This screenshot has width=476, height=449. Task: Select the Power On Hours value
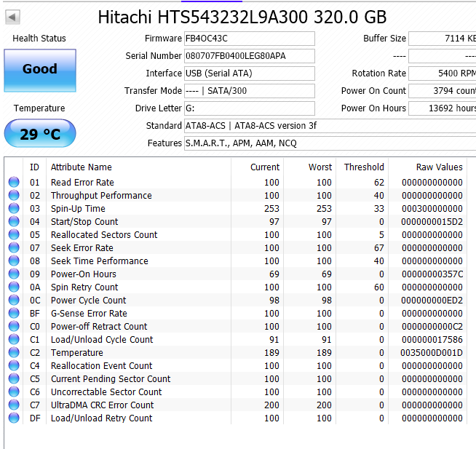(x=443, y=108)
